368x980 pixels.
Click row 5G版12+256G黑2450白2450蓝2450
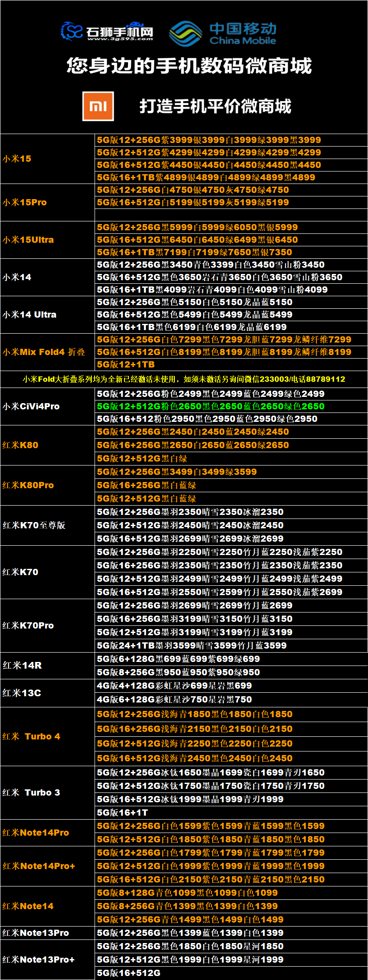[231, 432]
